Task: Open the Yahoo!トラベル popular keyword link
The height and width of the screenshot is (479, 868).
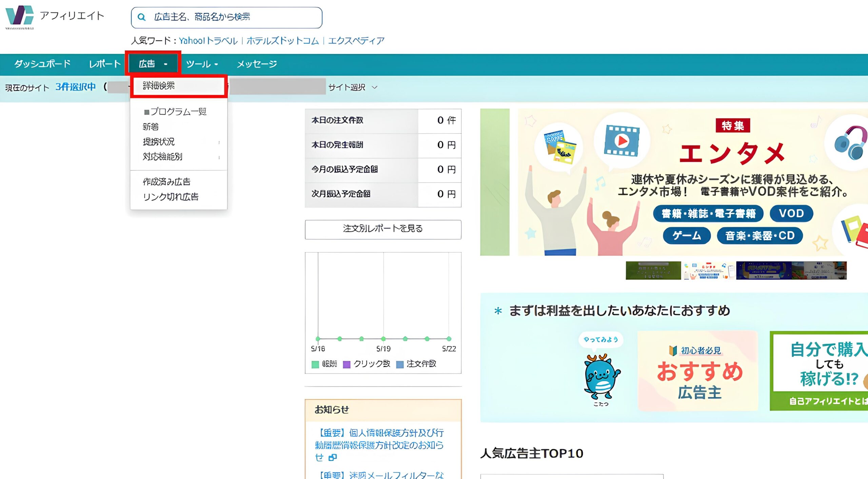Action: coord(208,40)
